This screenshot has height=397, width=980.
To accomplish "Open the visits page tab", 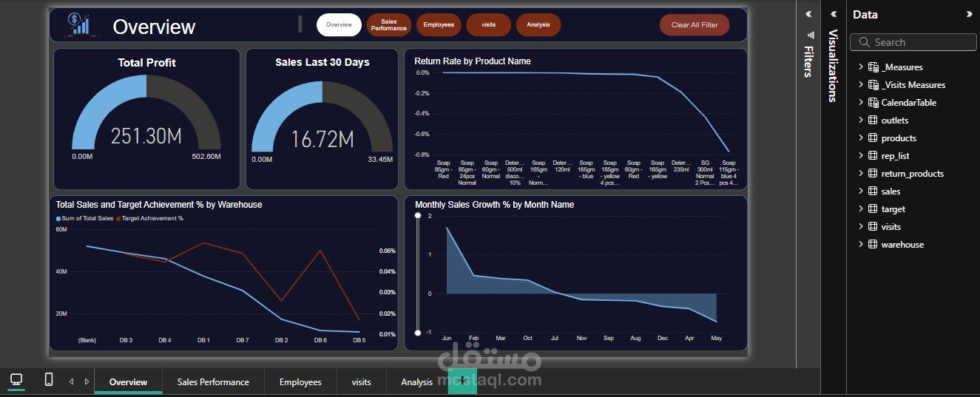I will (x=362, y=381).
